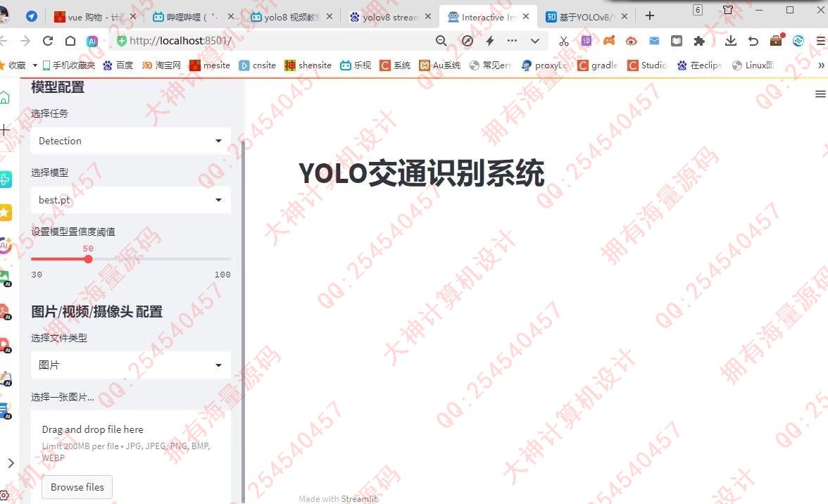Click the sidebar plus add icon
The width and height of the screenshot is (828, 504).
coord(5,130)
